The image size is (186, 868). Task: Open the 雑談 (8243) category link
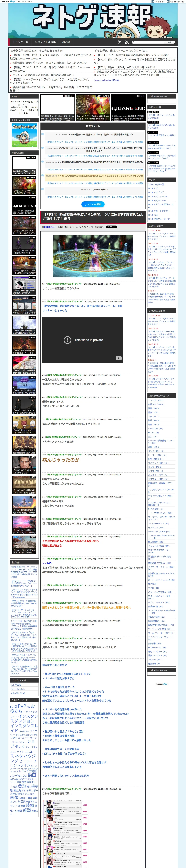click(154, 421)
